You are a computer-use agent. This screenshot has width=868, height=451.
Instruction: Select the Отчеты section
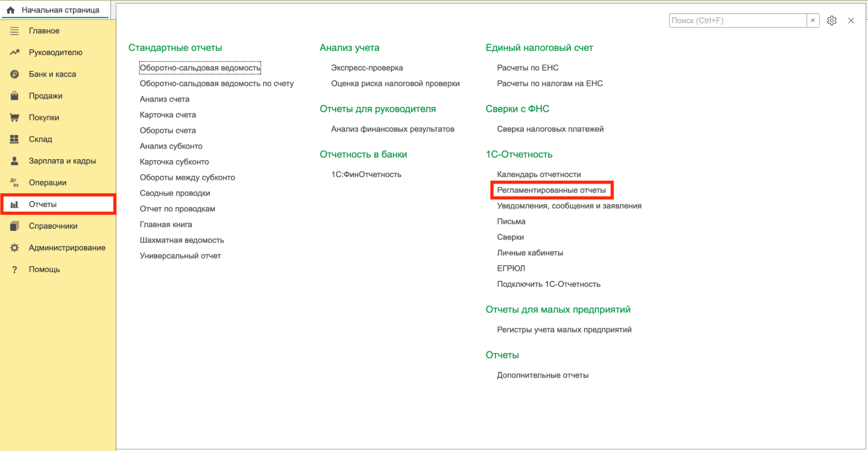click(x=58, y=204)
